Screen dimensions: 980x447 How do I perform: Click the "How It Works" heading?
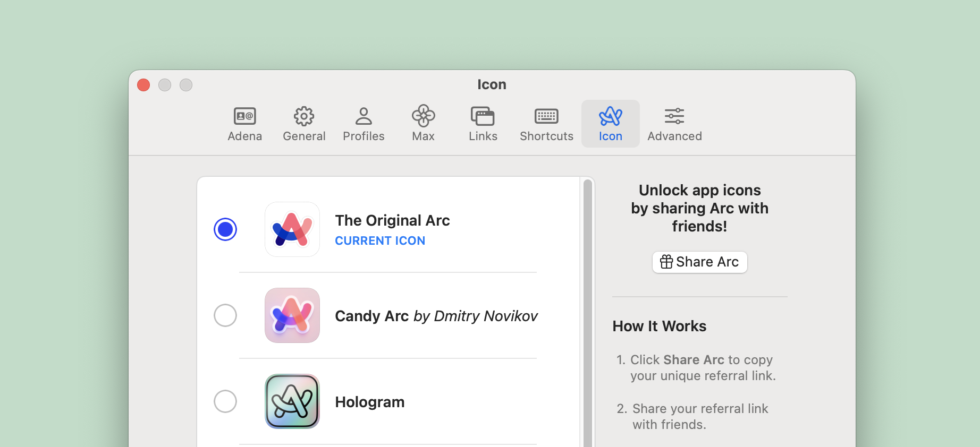click(x=660, y=326)
